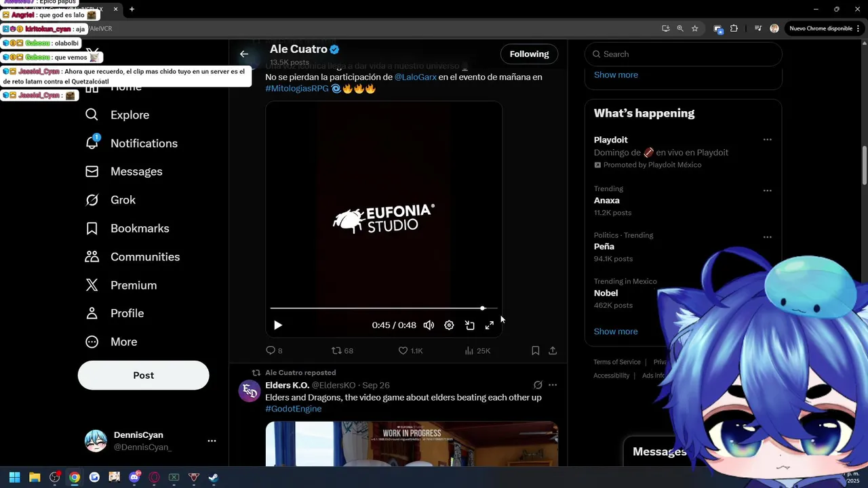The height and width of the screenshot is (488, 868).
Task: Click Nuevo Chrome disponible update button
Action: tap(825, 28)
